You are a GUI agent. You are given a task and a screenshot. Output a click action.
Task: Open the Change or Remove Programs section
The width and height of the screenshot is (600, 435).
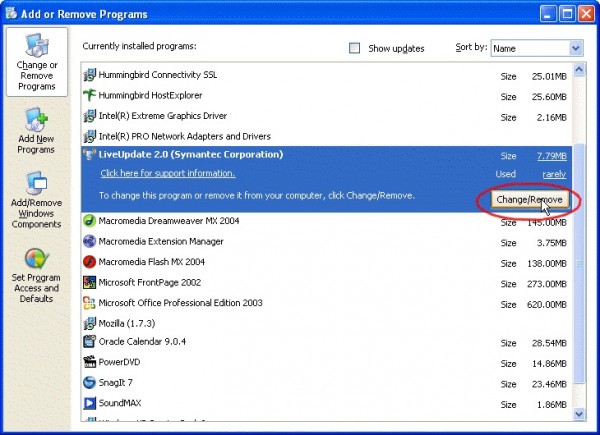point(37,62)
